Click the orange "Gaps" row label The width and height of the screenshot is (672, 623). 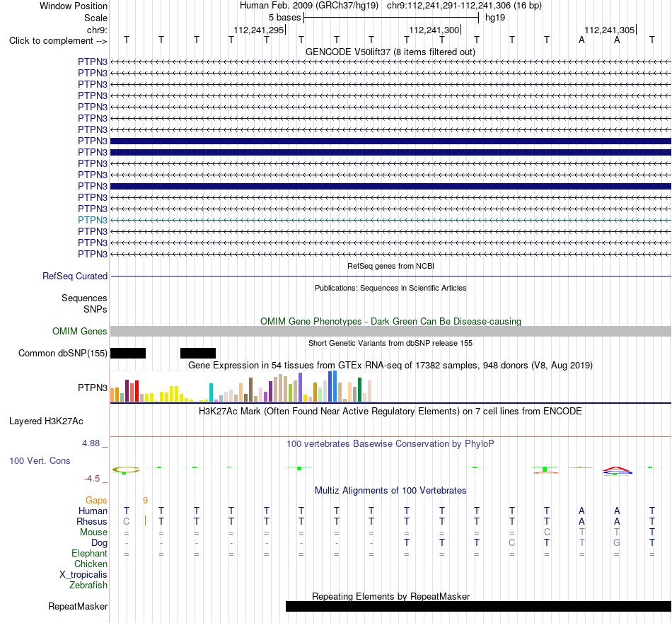point(96,501)
